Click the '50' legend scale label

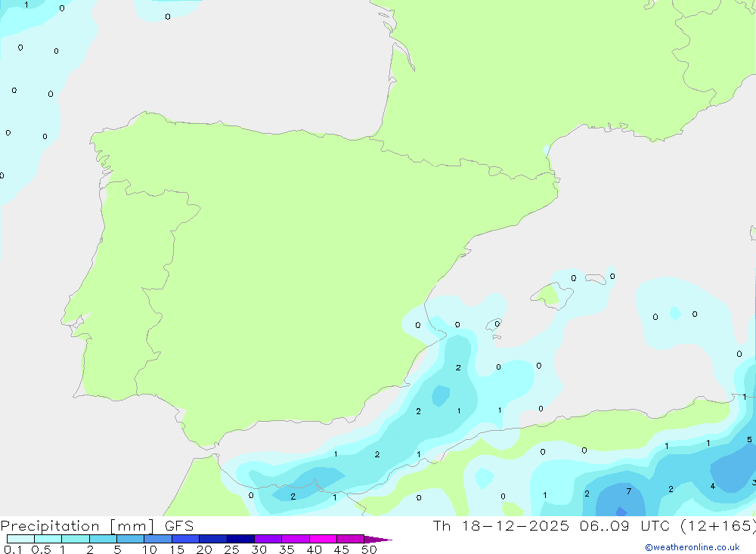click(x=370, y=549)
